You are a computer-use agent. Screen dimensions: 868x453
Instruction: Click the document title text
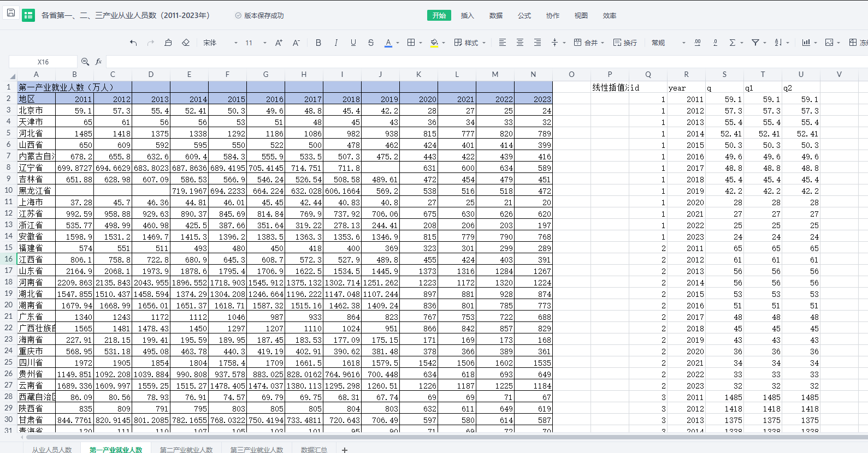[126, 15]
